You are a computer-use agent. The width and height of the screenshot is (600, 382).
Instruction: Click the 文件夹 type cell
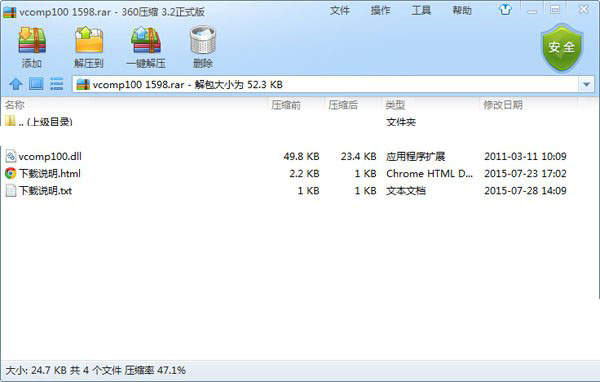(x=401, y=122)
